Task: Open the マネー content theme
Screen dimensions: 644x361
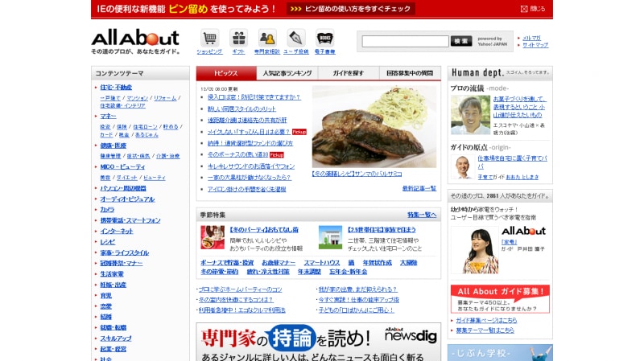Action: pyautogui.click(x=108, y=116)
